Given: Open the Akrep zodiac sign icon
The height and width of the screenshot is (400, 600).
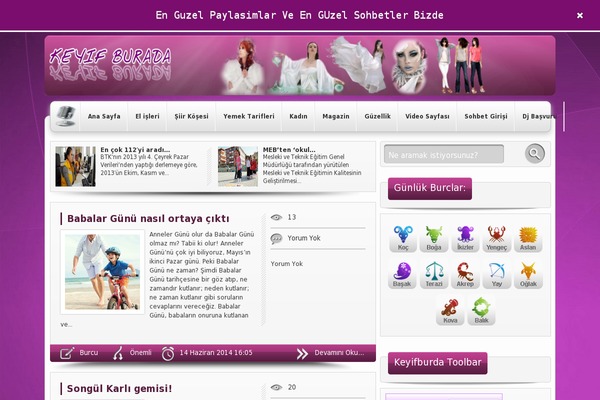Looking at the screenshot, I should coord(465,274).
